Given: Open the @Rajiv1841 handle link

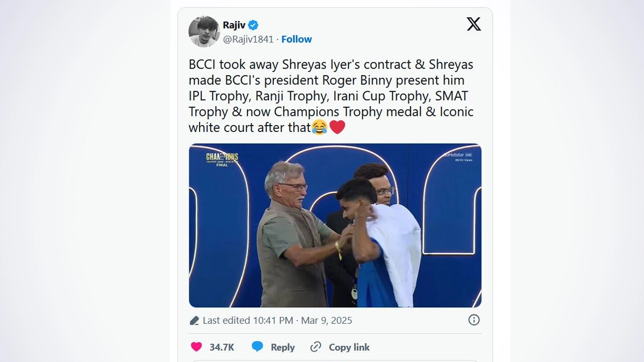Looking at the screenshot, I should [x=248, y=39].
